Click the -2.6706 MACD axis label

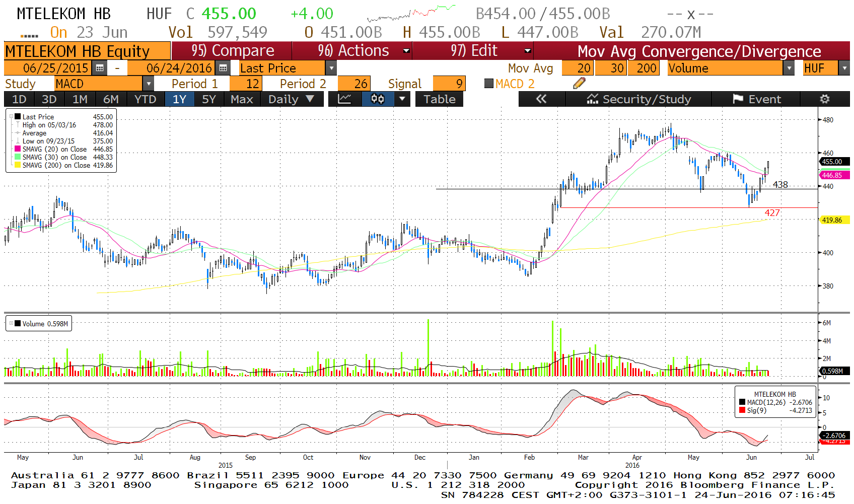(835, 436)
